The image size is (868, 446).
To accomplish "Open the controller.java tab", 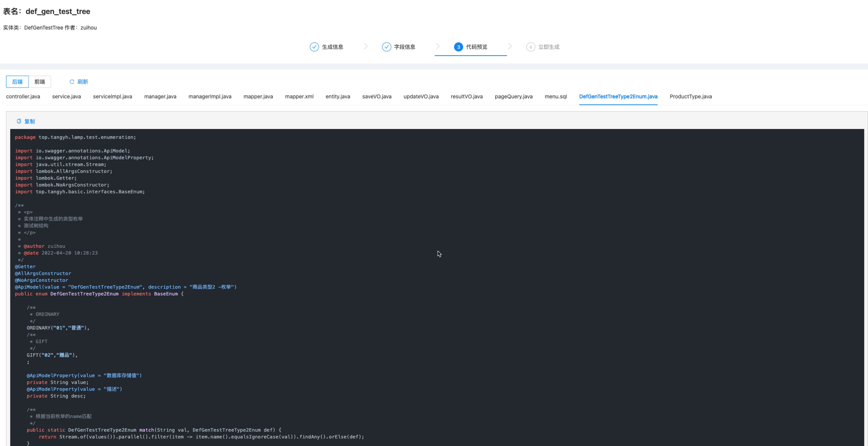I will click(x=23, y=97).
